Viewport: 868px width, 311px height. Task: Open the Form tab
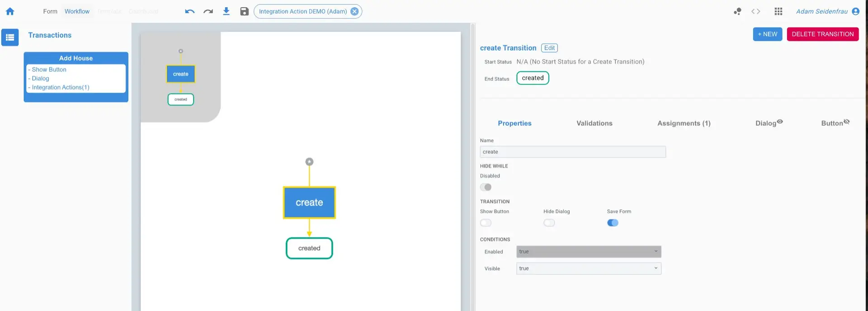tap(50, 11)
